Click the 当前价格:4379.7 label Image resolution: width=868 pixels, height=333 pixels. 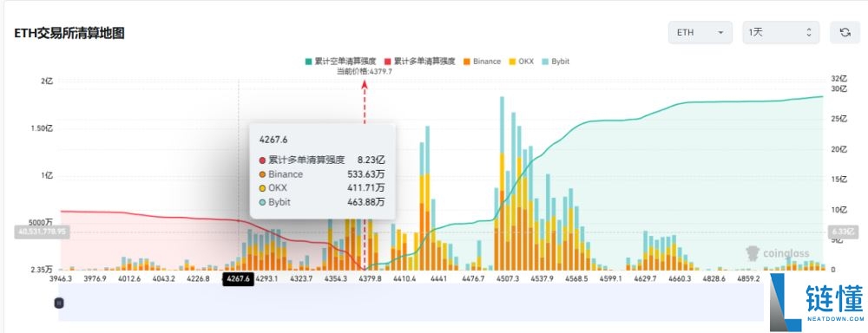coord(365,71)
